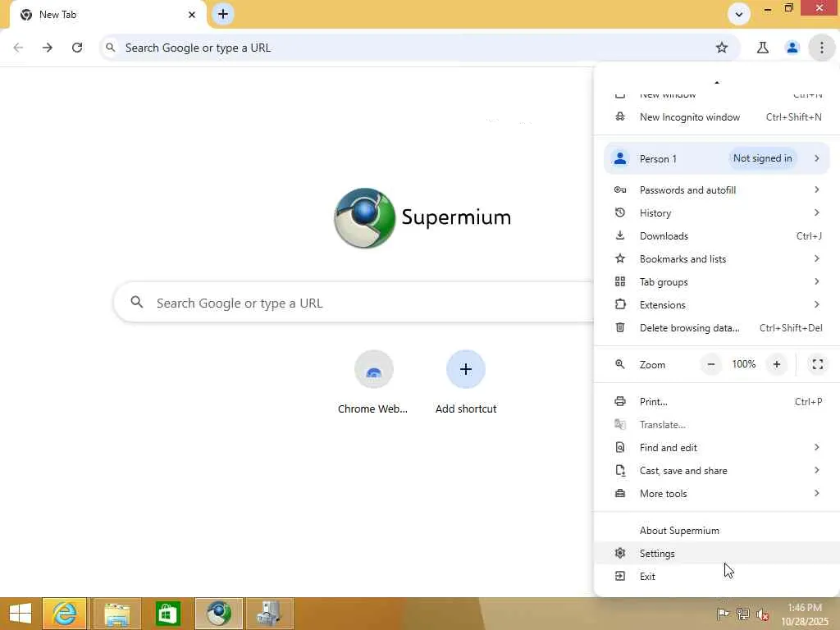Open File Explorer from taskbar
The height and width of the screenshot is (630, 840).
point(116,614)
